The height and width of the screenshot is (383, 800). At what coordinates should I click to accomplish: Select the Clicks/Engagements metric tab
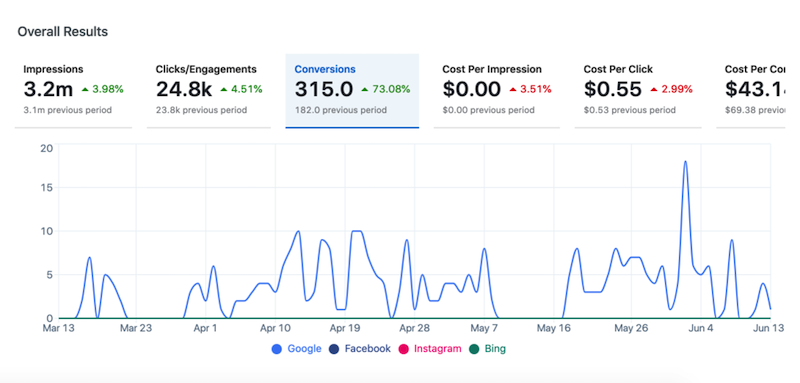[209, 91]
